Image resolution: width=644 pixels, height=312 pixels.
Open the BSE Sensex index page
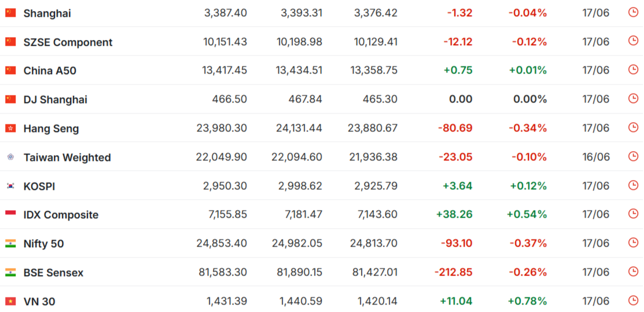pyautogui.click(x=53, y=273)
